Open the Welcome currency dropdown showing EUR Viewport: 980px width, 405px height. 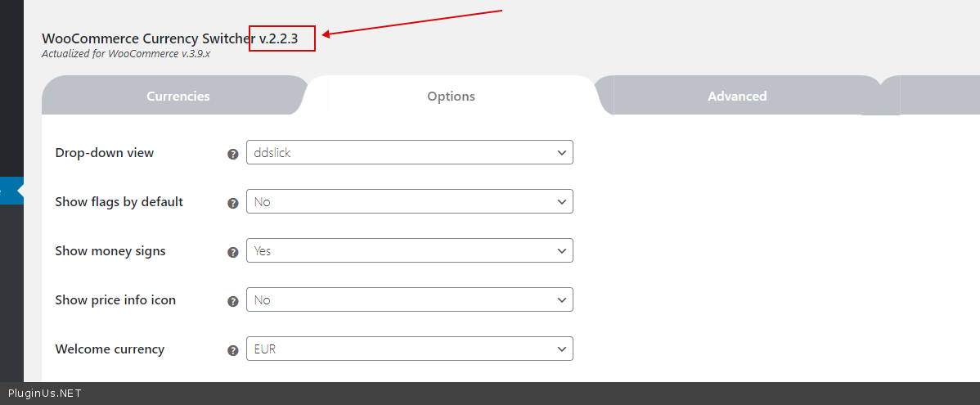click(x=409, y=349)
